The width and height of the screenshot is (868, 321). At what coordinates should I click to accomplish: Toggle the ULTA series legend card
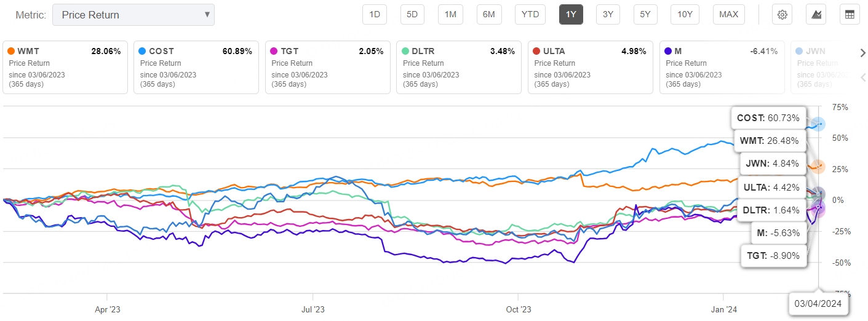[590, 67]
